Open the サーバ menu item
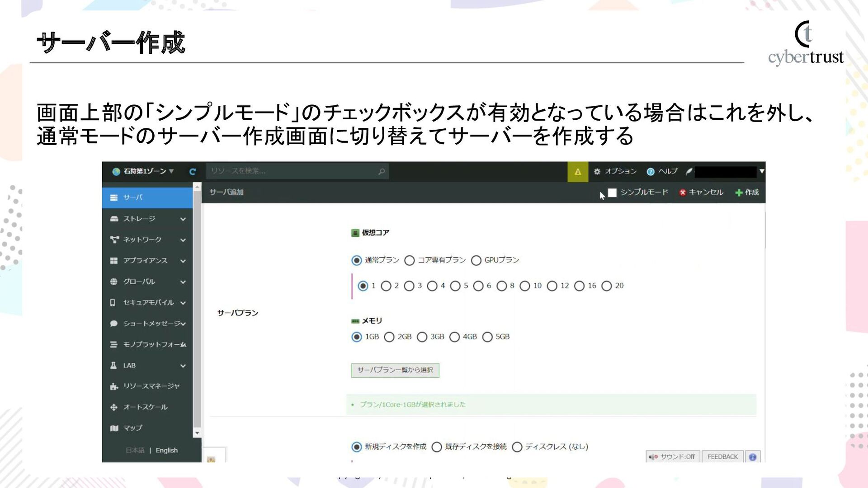Screen dimensions: 868x488 (147, 198)
